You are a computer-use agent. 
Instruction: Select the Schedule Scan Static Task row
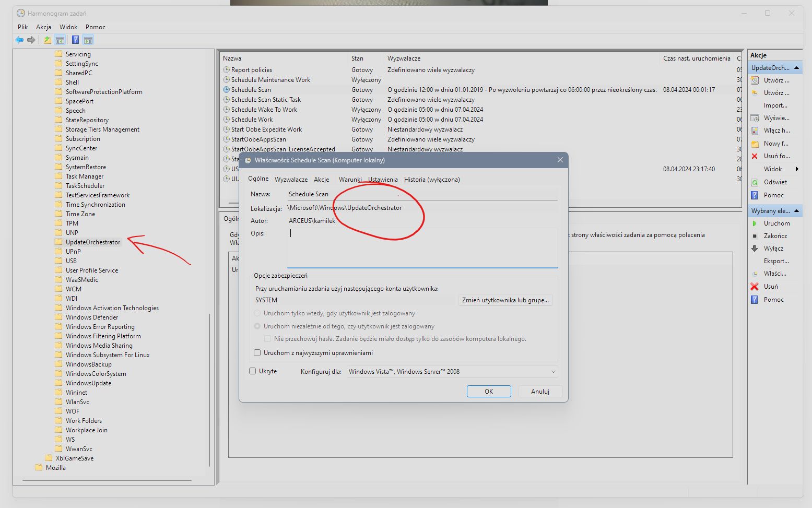[x=266, y=100]
